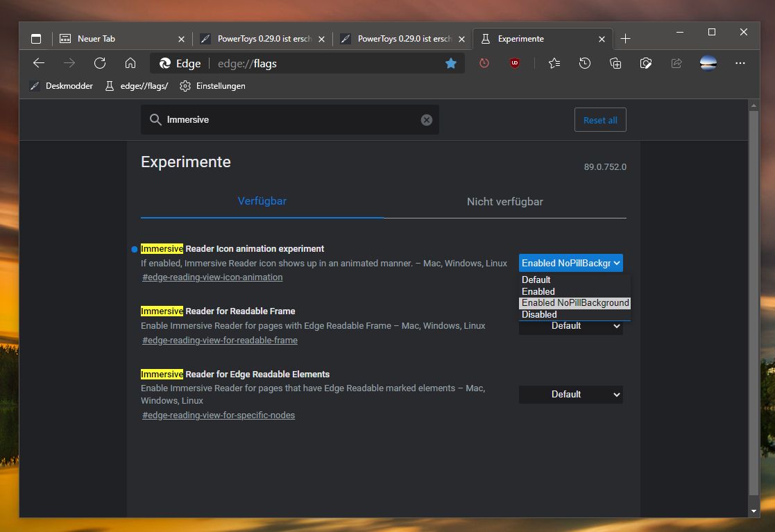
Task: Switch to the Verfügbar tab
Action: 262,201
